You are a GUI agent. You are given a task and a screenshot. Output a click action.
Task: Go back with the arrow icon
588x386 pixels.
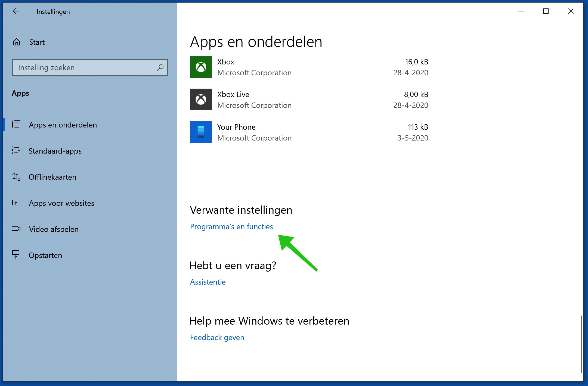coord(16,11)
